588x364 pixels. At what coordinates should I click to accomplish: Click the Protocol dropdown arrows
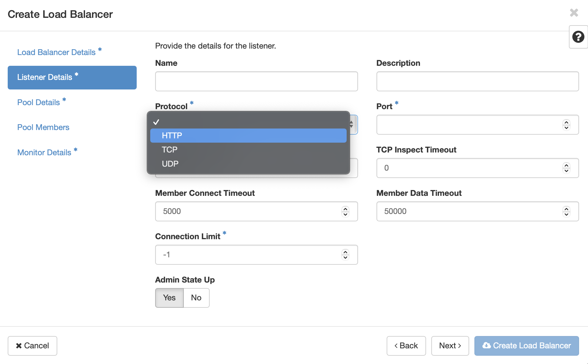(351, 125)
